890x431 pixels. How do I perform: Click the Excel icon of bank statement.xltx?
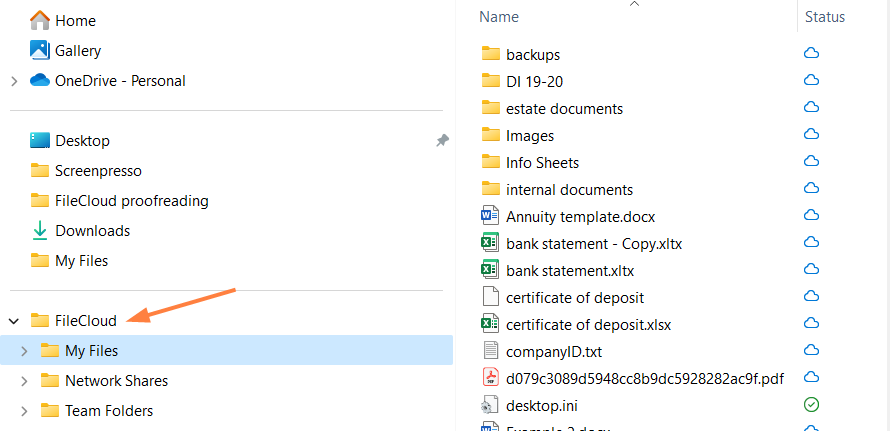click(x=490, y=270)
